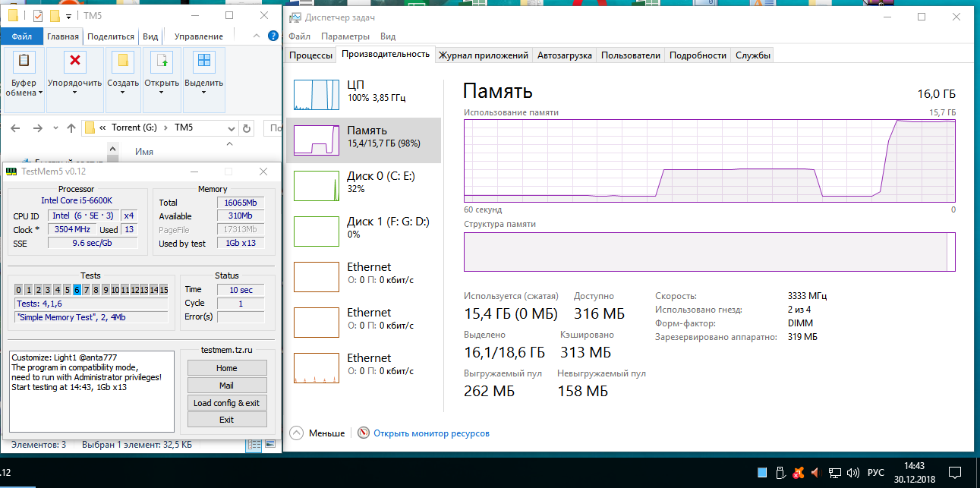Click test number 6 highlighted box in TestMem5
This screenshot has height=488, width=980.
[x=77, y=290]
